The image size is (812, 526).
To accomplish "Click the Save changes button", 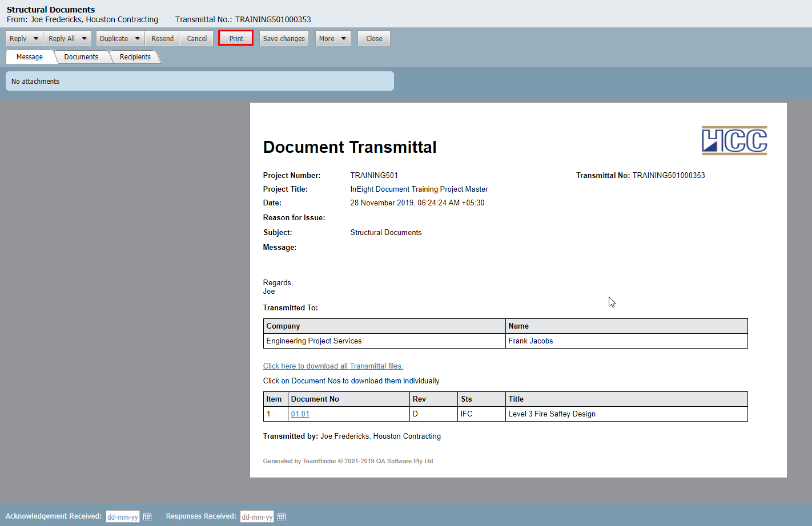I will pos(284,39).
